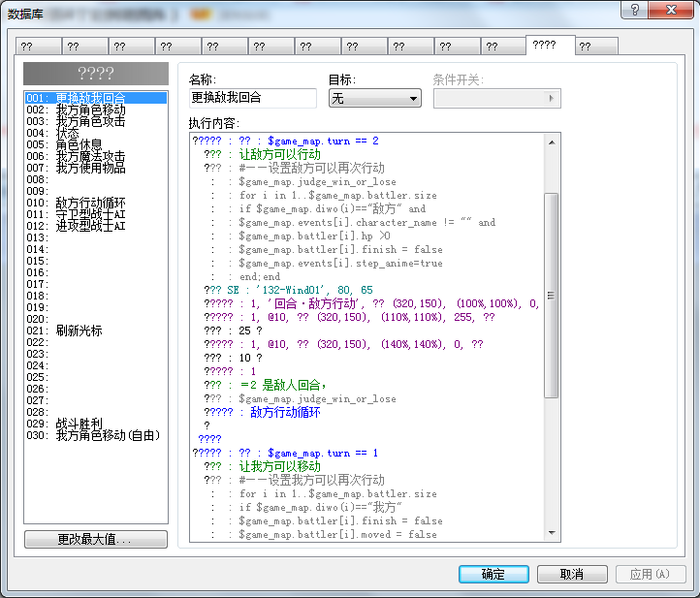The image size is (700, 598).
Task: Click the wait line 10 ?
Action: 233,358
